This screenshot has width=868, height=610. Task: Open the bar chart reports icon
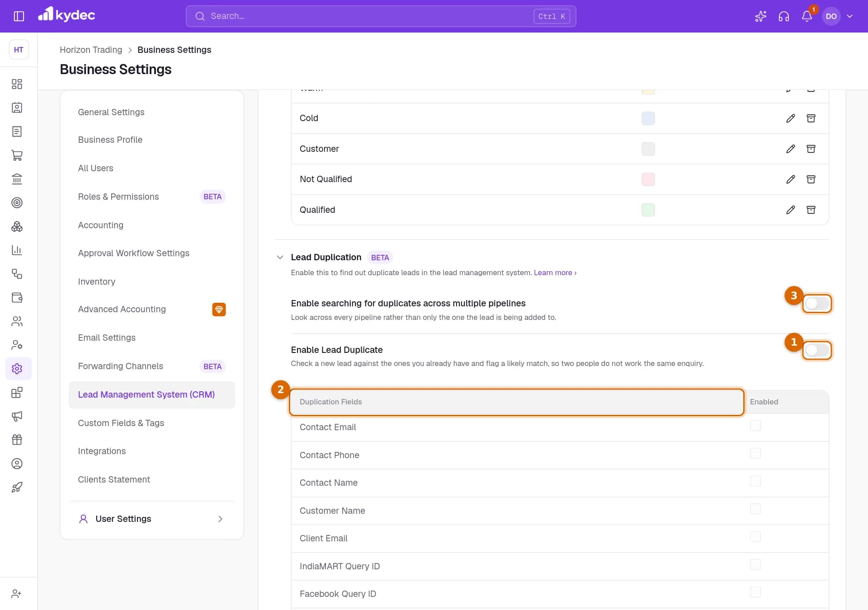pyautogui.click(x=17, y=250)
